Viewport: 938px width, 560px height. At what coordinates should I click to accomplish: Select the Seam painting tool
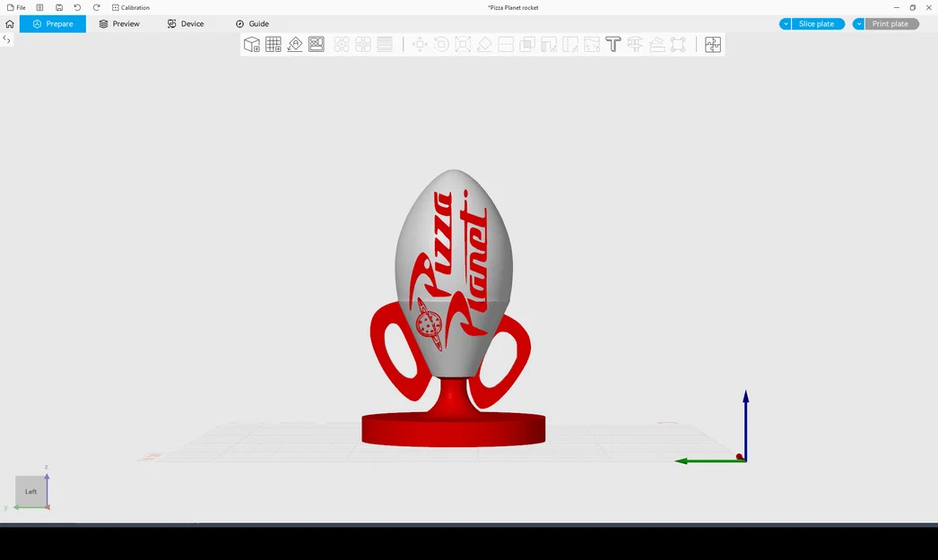[570, 44]
